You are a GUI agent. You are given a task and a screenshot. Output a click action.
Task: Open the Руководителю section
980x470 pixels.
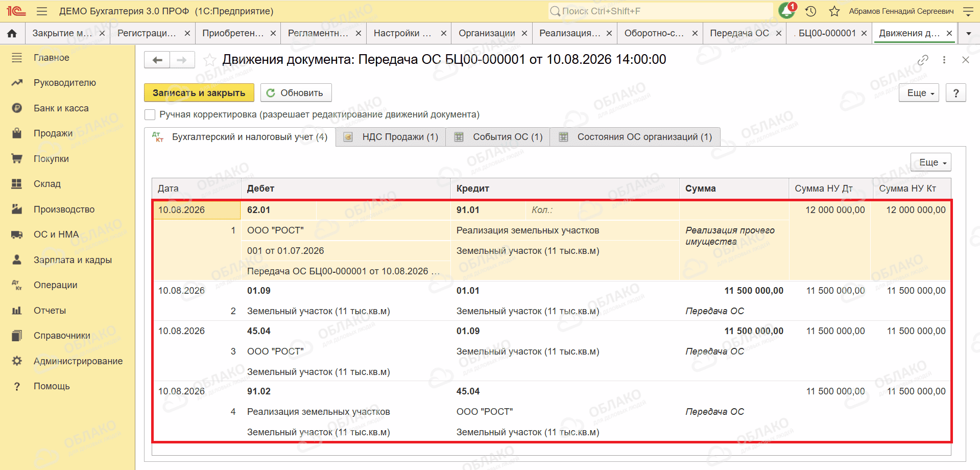[x=65, y=83]
